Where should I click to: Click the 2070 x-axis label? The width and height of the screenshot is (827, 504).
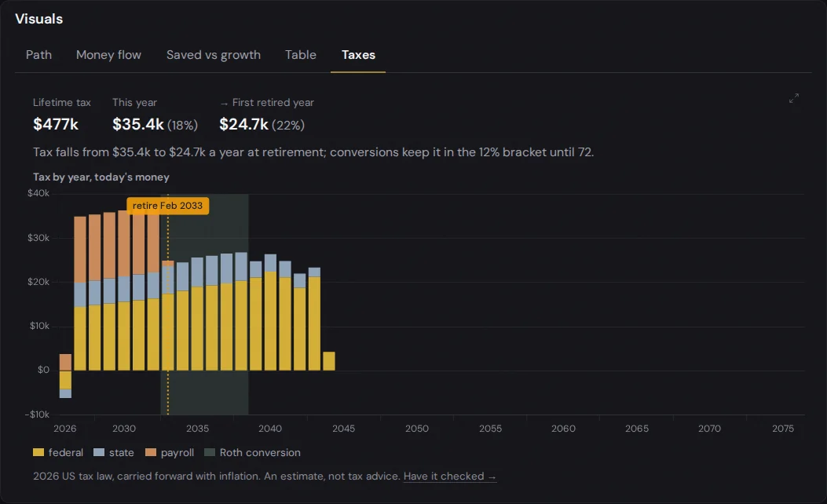[709, 429]
